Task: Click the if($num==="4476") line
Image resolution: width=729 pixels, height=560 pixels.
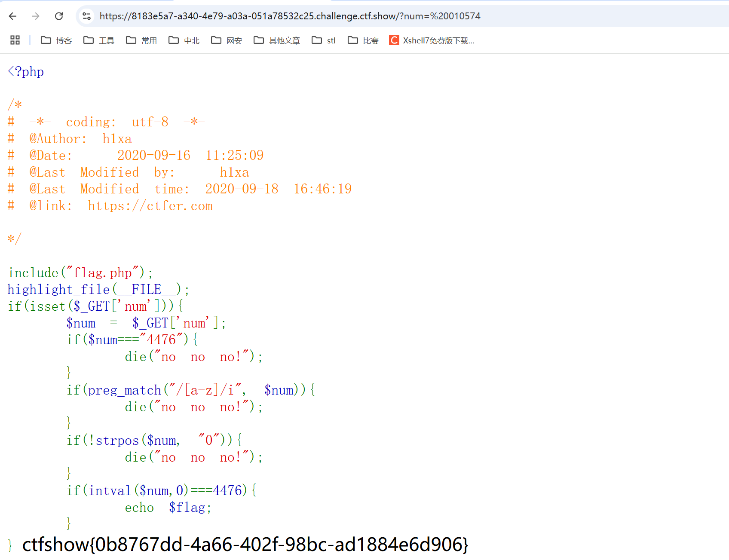Action: 132,340
